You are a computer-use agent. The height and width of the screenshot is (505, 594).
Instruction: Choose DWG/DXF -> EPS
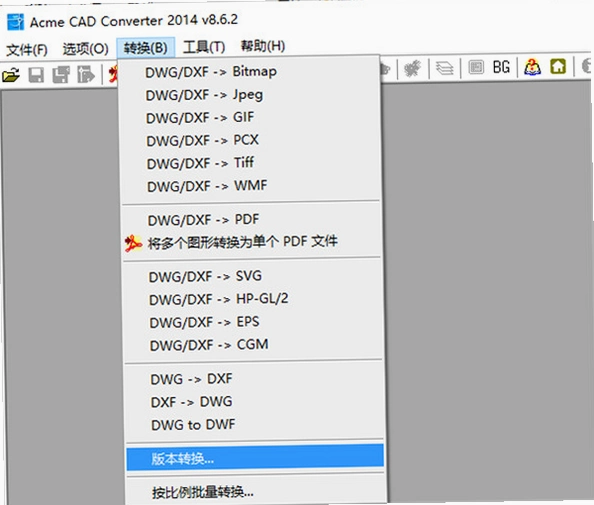(x=253, y=322)
